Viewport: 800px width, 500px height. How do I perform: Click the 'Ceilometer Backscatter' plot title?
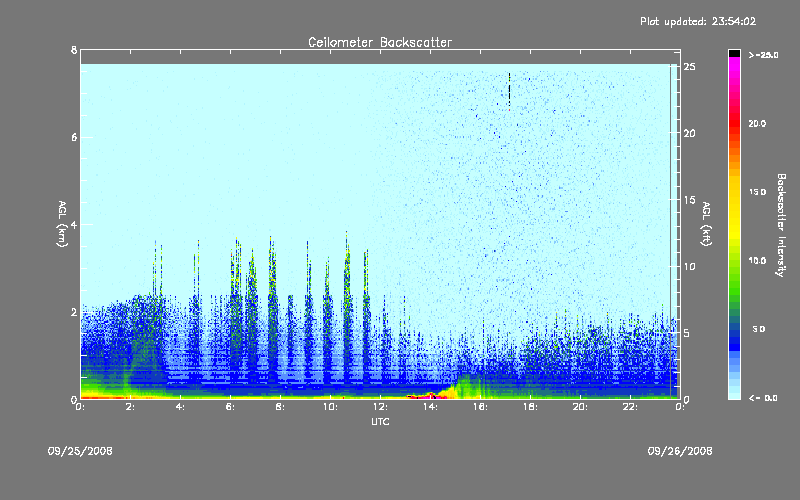coord(380,42)
